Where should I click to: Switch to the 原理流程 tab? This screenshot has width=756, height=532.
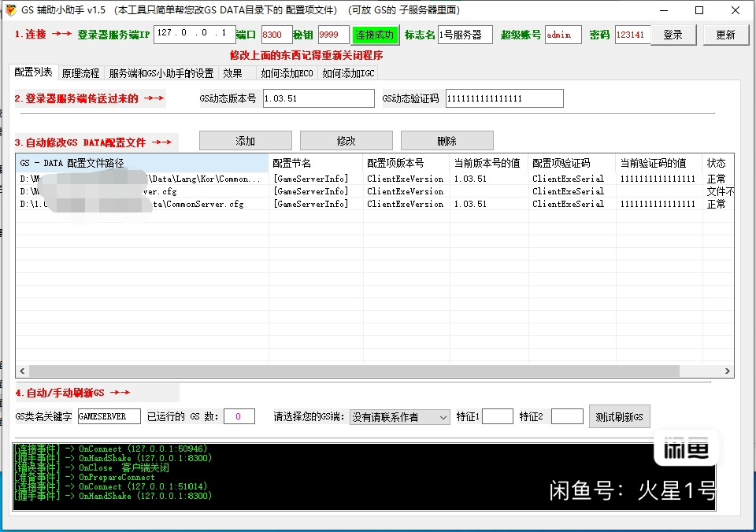(x=80, y=73)
